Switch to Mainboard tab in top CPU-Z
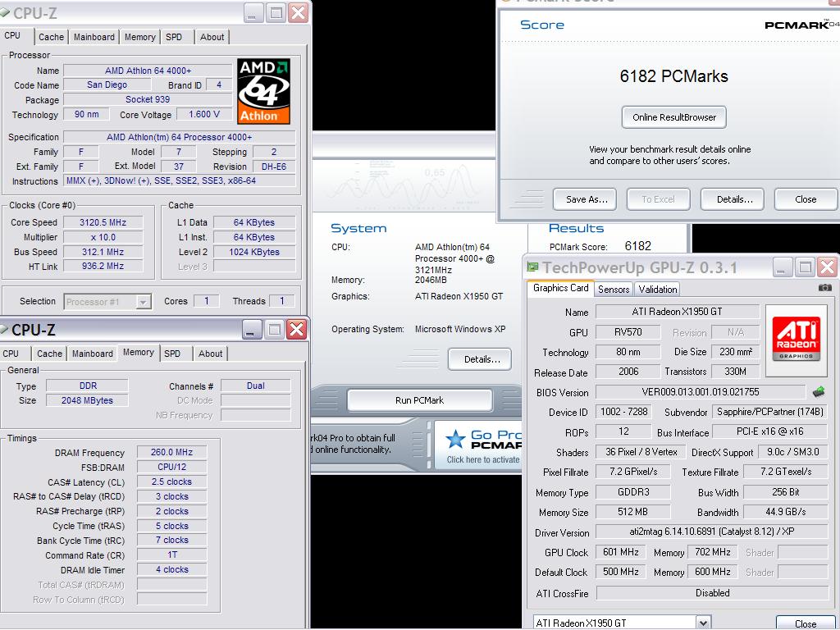The image size is (840, 630). pos(94,37)
